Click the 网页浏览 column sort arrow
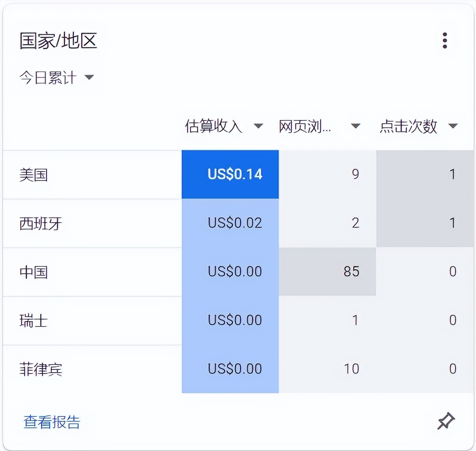The image size is (476, 451). [356, 126]
